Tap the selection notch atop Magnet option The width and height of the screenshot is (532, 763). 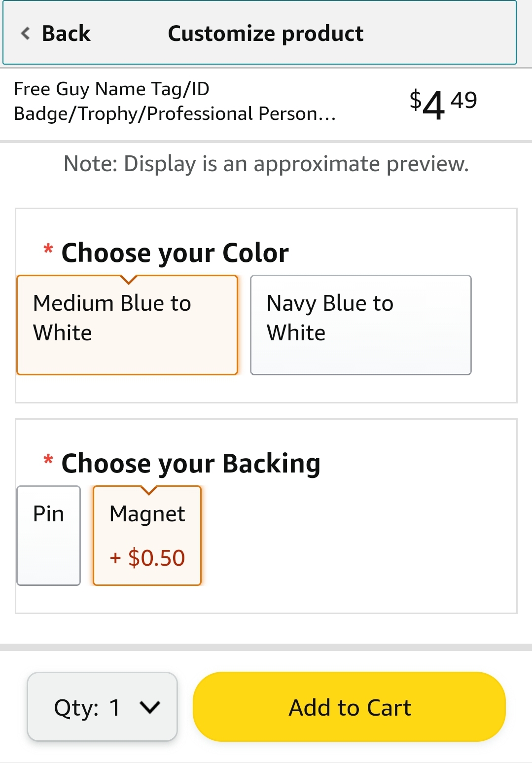coord(148,490)
